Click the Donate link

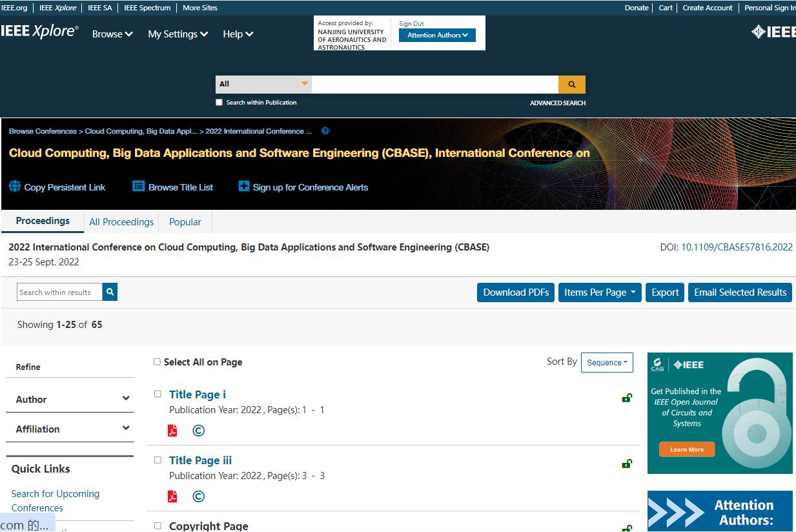[x=637, y=8]
